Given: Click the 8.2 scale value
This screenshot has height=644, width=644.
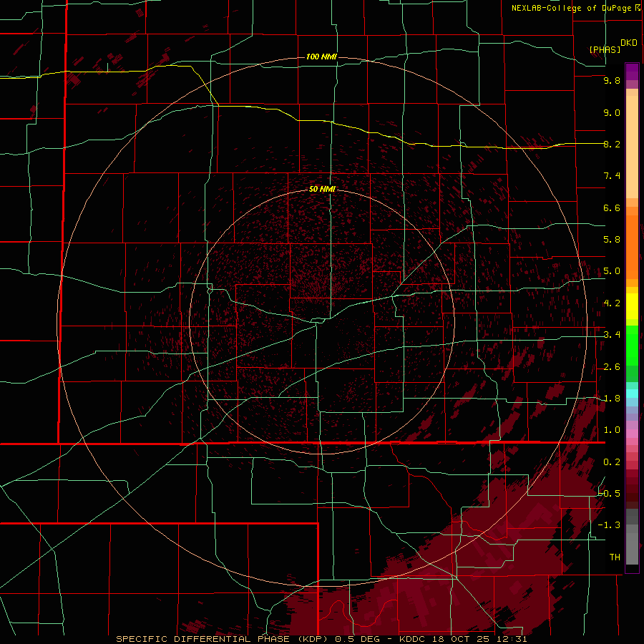Looking at the screenshot, I should tap(612, 144).
